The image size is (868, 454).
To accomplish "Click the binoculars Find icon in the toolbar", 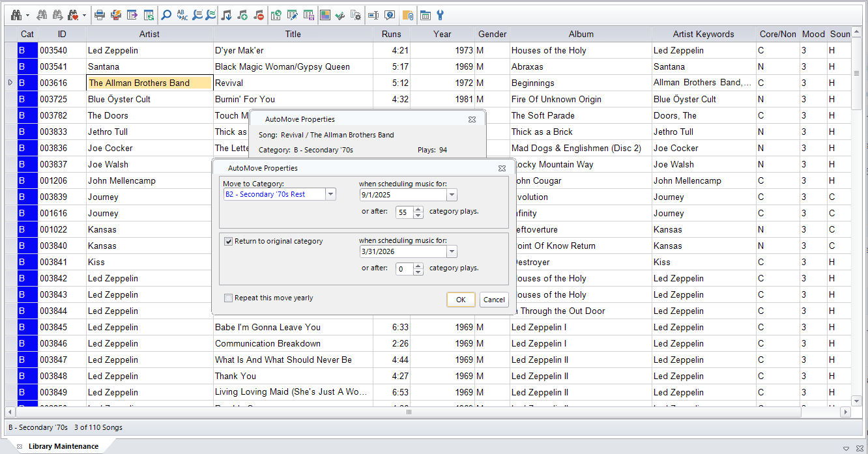I will point(16,14).
